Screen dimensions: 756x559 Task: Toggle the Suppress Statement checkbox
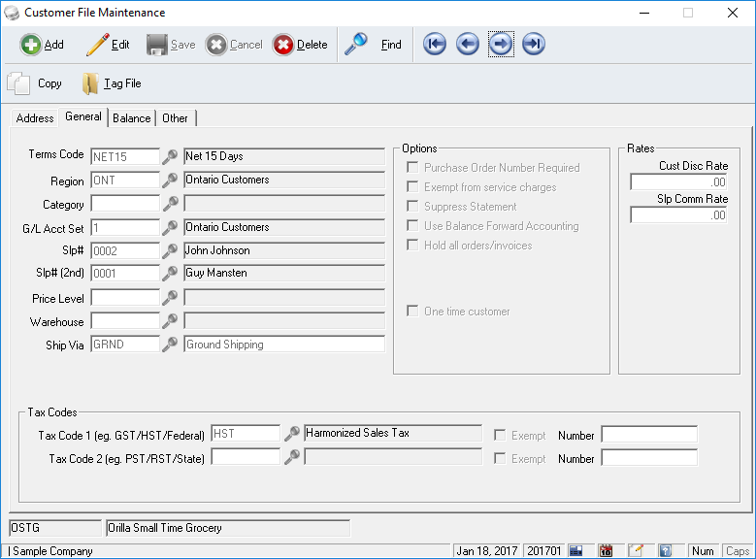412,207
